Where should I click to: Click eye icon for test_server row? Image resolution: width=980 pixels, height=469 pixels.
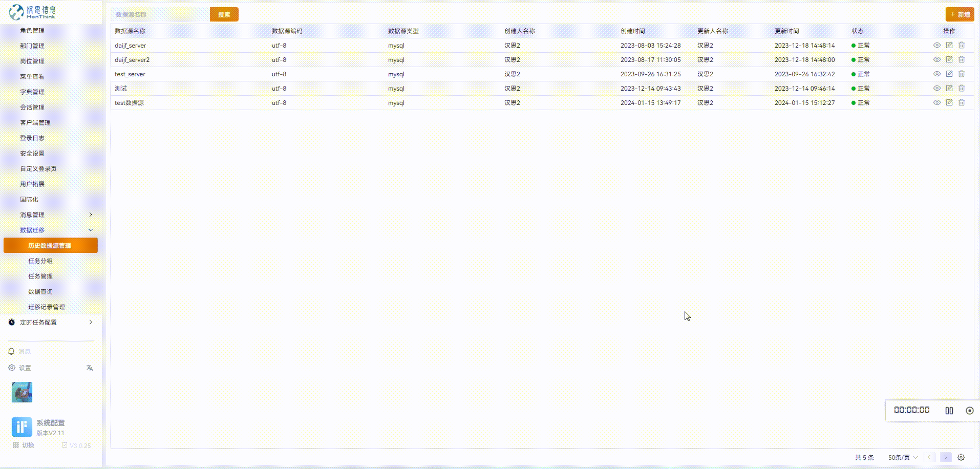936,74
